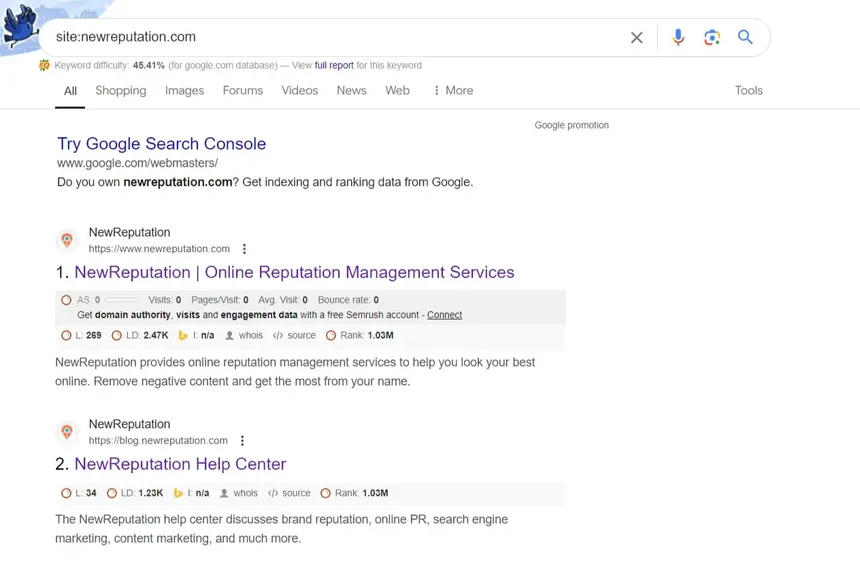Open NewReputation Help Center result
This screenshot has width=860, height=561.
(x=180, y=464)
